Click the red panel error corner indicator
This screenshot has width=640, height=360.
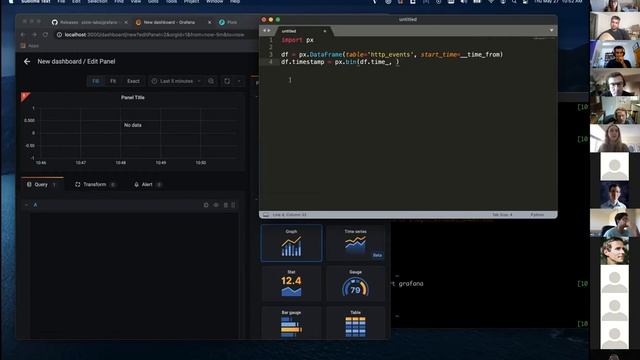tap(24, 96)
